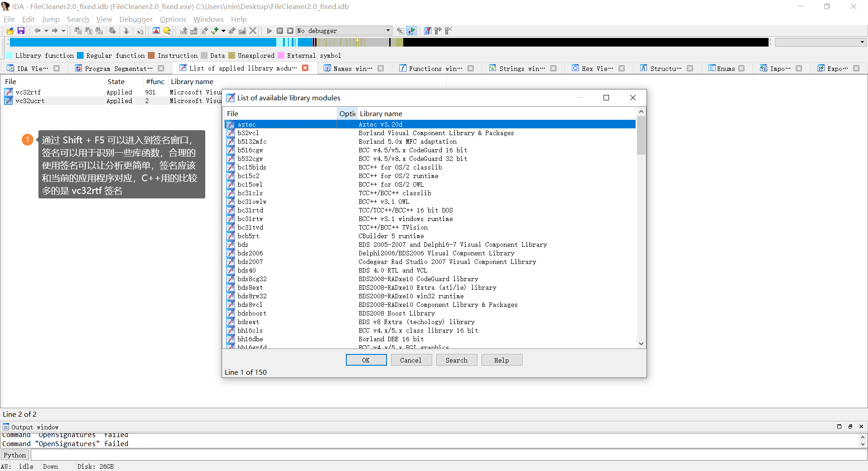Close the Program Segmentation tab
868x471 pixels.
click(x=161, y=68)
